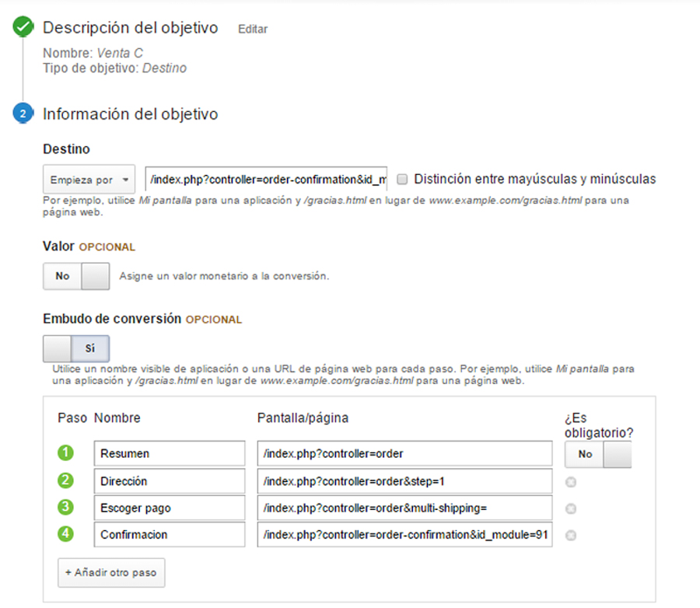700x608 pixels.
Task: Click the Escoger pago name field
Action: pyautogui.click(x=169, y=508)
